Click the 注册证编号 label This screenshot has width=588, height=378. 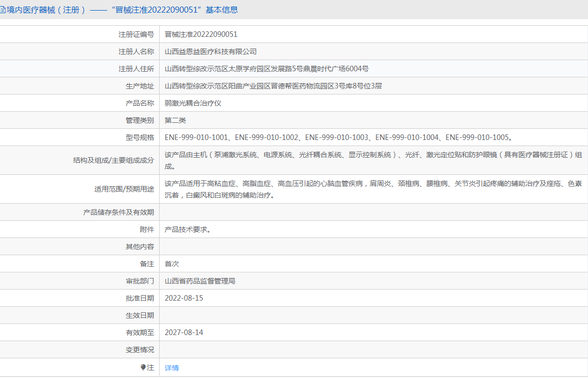tap(136, 34)
